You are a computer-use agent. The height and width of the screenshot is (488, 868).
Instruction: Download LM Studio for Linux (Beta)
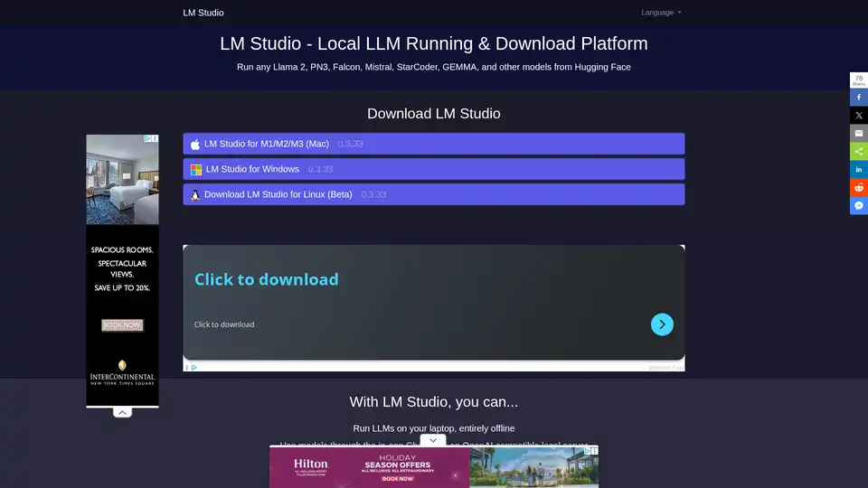[433, 195]
